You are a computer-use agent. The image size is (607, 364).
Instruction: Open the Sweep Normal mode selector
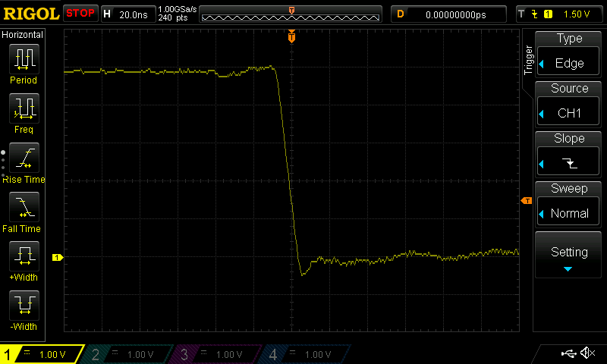569,205
